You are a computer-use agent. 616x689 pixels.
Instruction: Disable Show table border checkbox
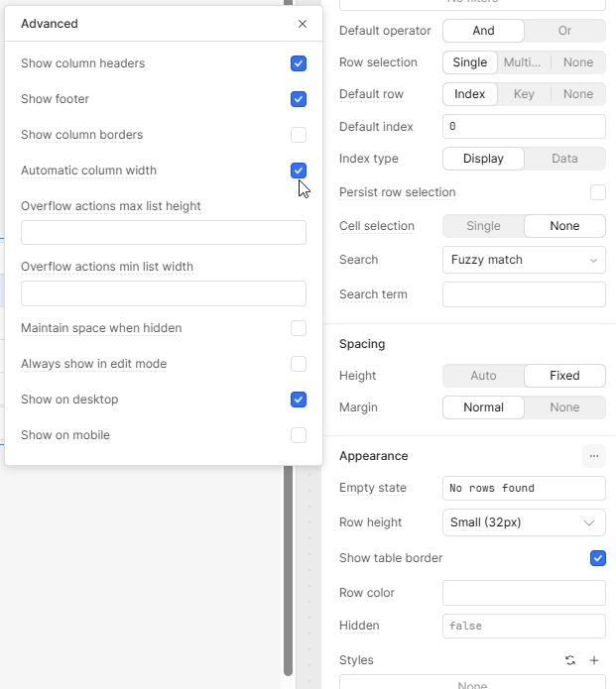[x=598, y=558]
